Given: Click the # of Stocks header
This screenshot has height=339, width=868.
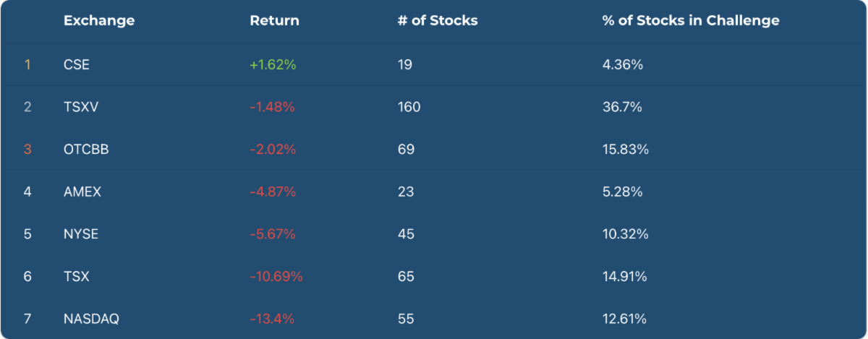Looking at the screenshot, I should [x=438, y=20].
